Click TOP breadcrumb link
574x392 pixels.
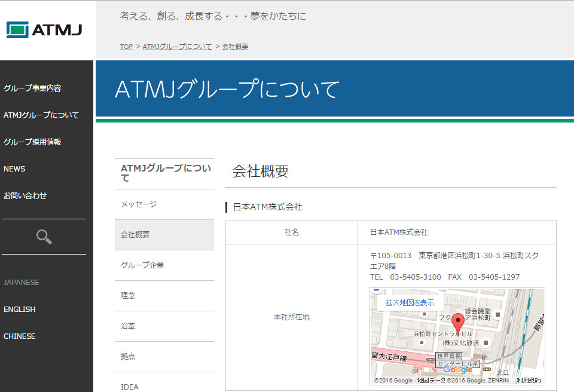[126, 47]
